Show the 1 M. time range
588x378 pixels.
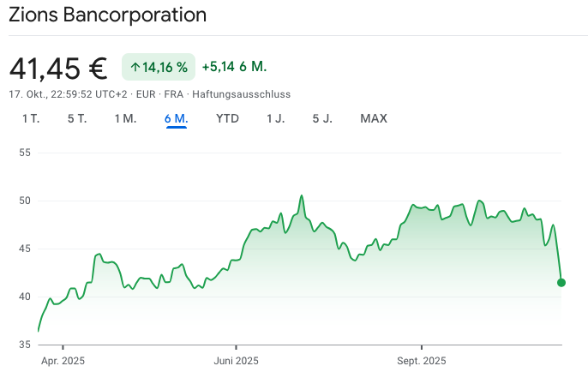pyautogui.click(x=125, y=118)
